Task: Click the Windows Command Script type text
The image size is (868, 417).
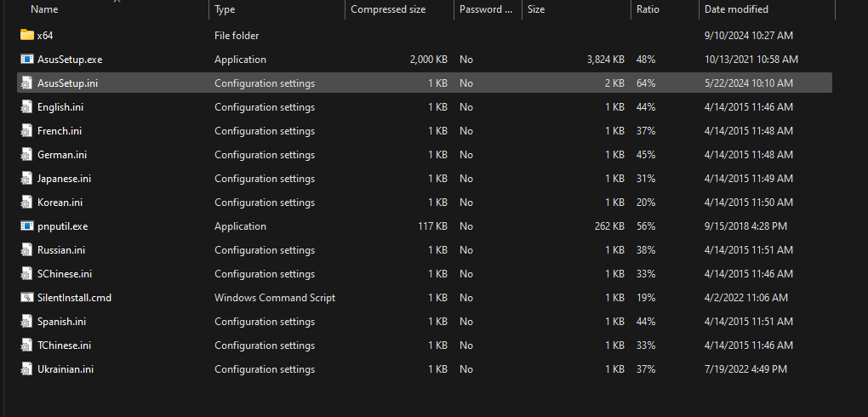Action: tap(275, 297)
